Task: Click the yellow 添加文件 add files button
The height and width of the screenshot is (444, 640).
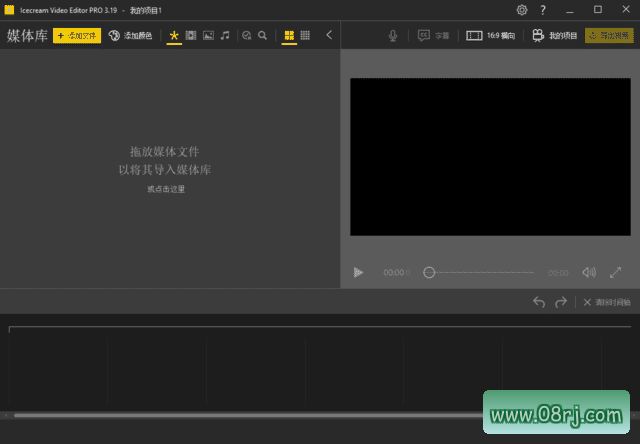Action: [77, 36]
